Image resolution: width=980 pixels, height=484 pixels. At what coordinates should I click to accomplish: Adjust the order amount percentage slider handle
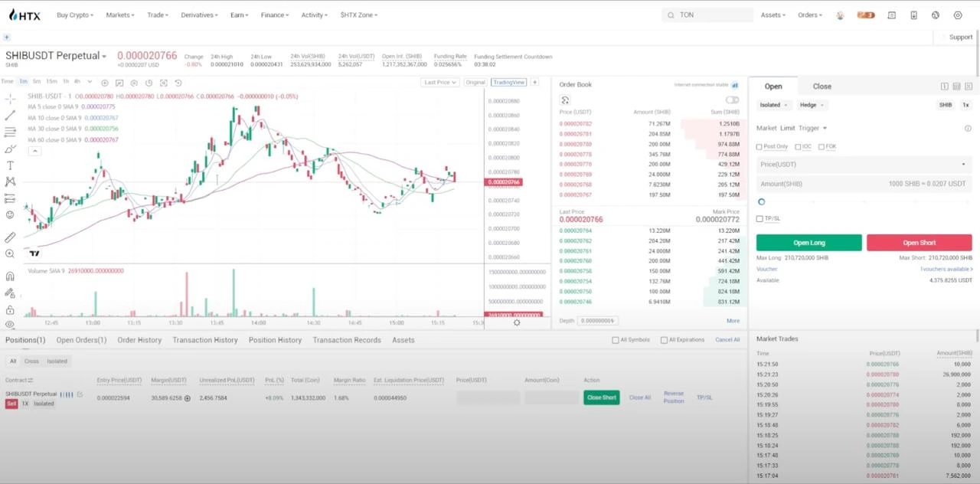pyautogui.click(x=761, y=202)
